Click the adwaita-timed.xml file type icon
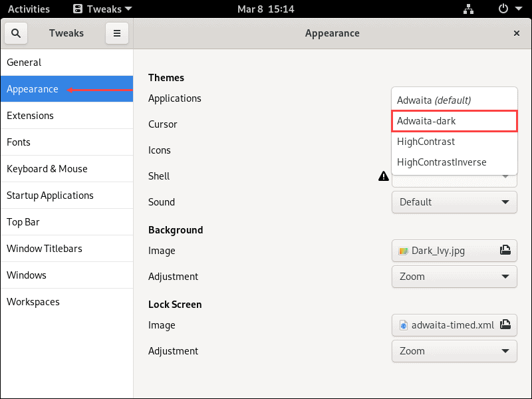Screen dimensions: 532x399 point(404,325)
